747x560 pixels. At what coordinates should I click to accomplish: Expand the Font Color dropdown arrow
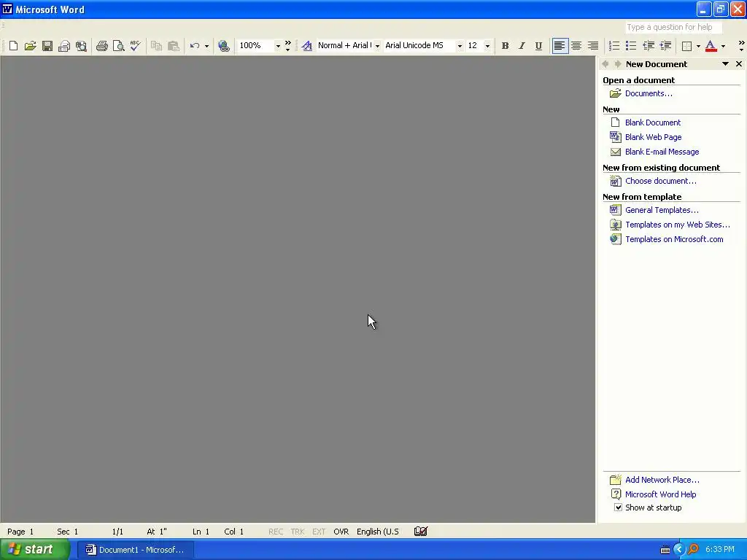click(723, 46)
